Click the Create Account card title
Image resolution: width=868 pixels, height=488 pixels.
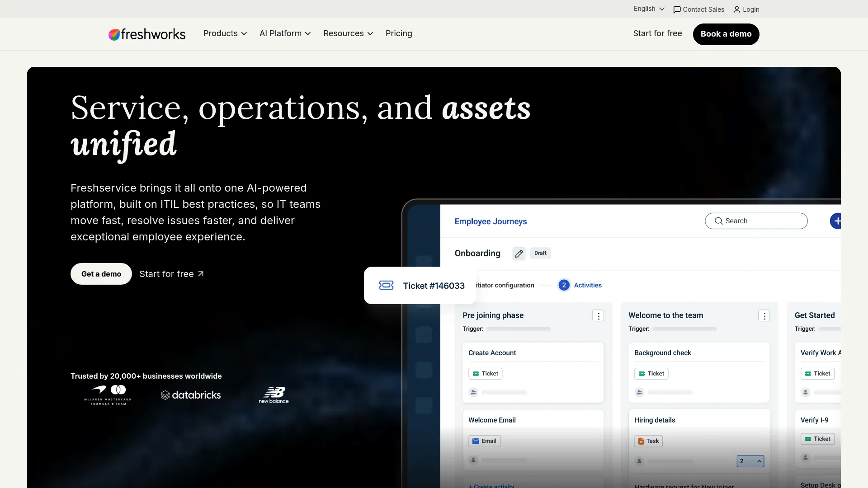pos(492,353)
